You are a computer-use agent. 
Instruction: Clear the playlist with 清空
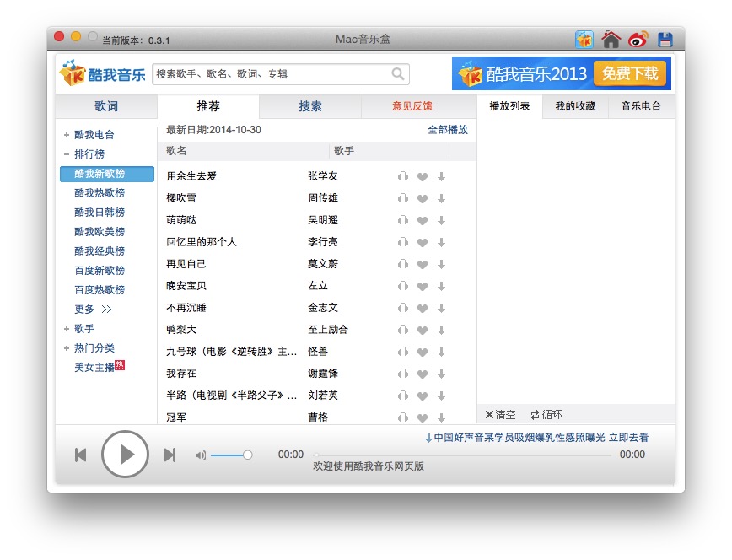pyautogui.click(x=500, y=414)
